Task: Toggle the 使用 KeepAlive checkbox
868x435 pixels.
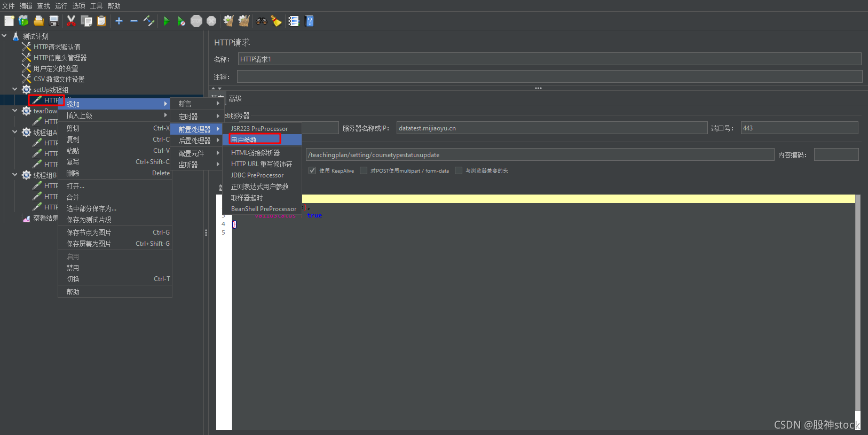Action: [312, 170]
